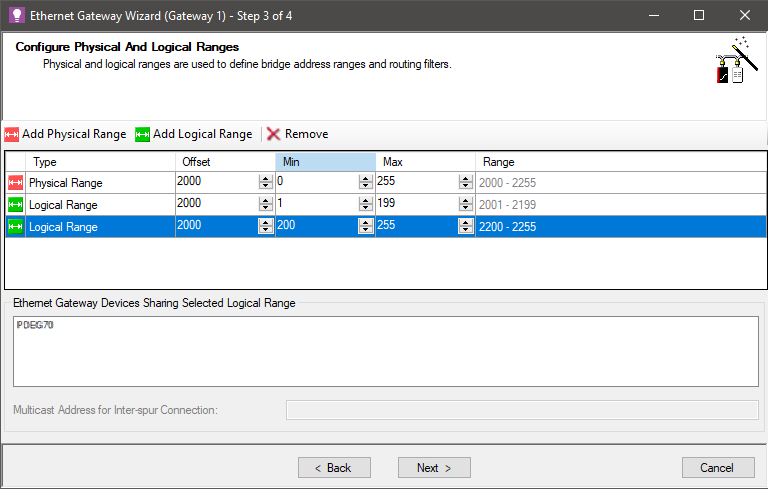Select the Logical Range row with Min 200
Screen dimensions: 768x489
[x=63, y=227]
